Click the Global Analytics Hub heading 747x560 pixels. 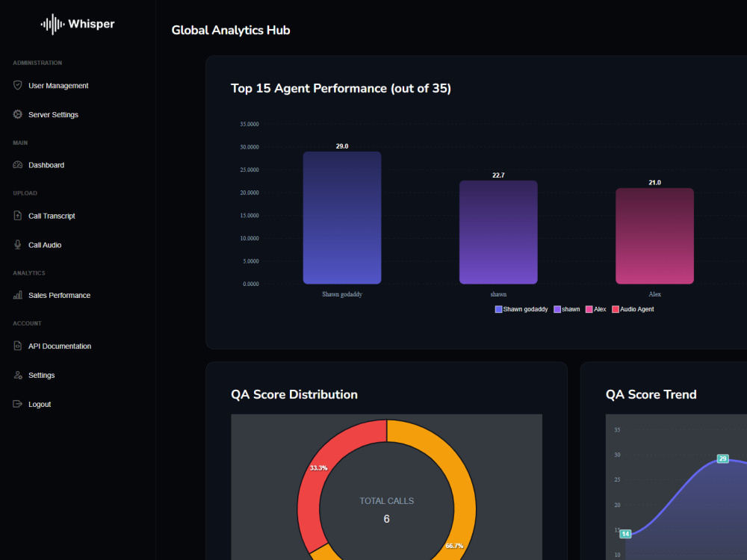pos(231,30)
